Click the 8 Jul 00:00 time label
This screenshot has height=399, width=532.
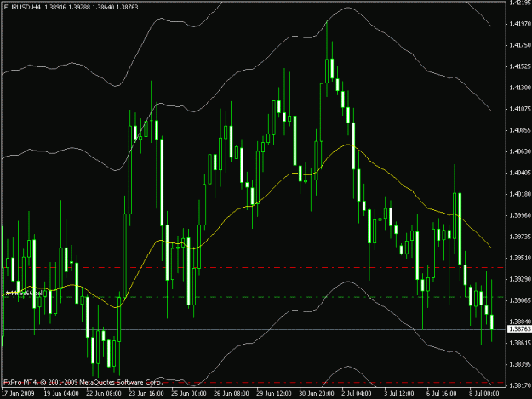[484, 394]
